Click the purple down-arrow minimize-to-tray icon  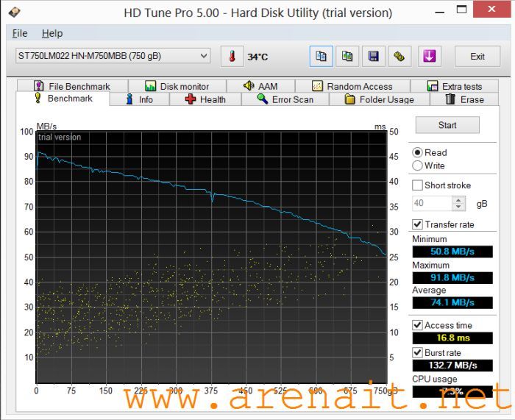coord(429,57)
